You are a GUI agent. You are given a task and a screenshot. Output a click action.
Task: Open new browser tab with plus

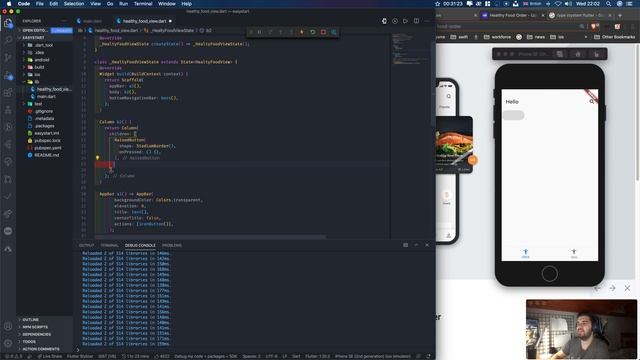(x=620, y=15)
